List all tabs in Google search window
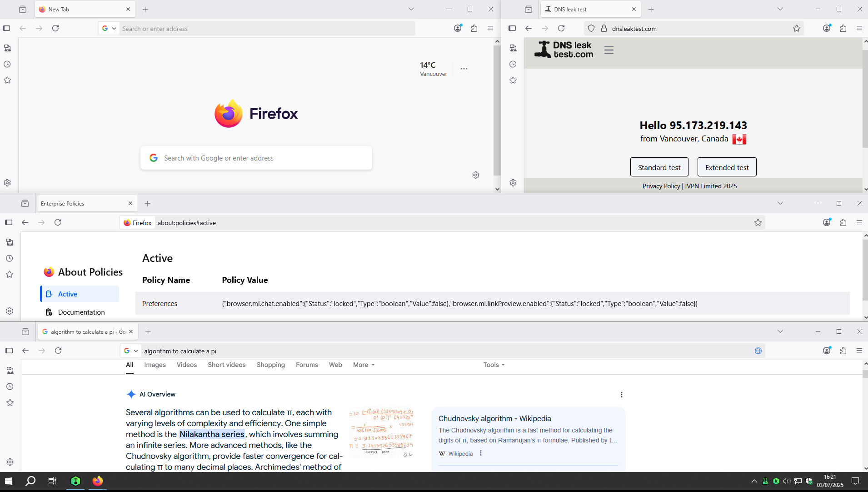The width and height of the screenshot is (868, 492). tap(780, 331)
